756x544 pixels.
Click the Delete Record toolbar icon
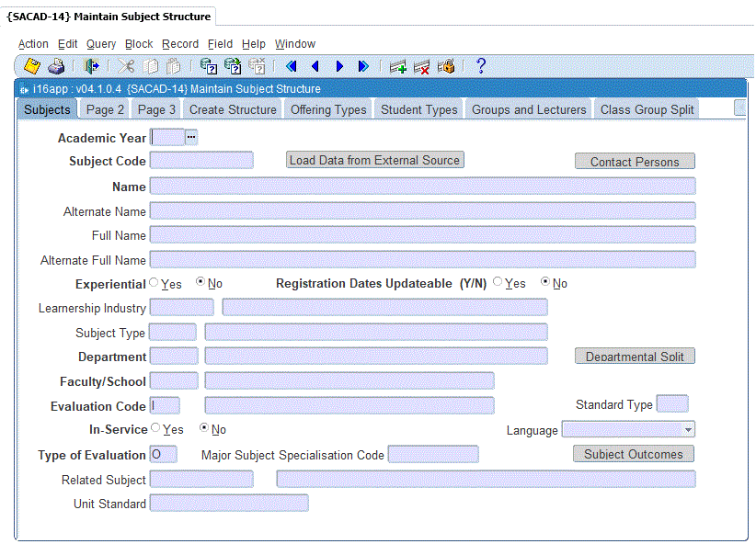[x=421, y=66]
